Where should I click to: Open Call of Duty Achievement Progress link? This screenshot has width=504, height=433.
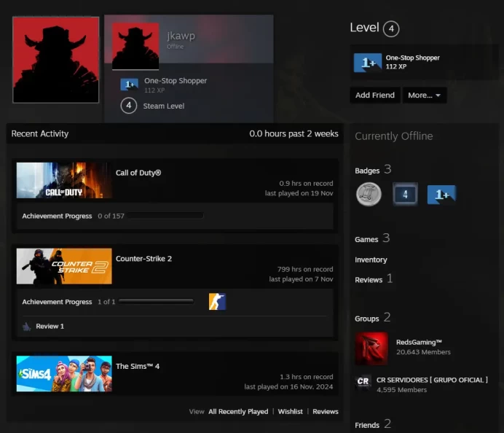tap(57, 216)
